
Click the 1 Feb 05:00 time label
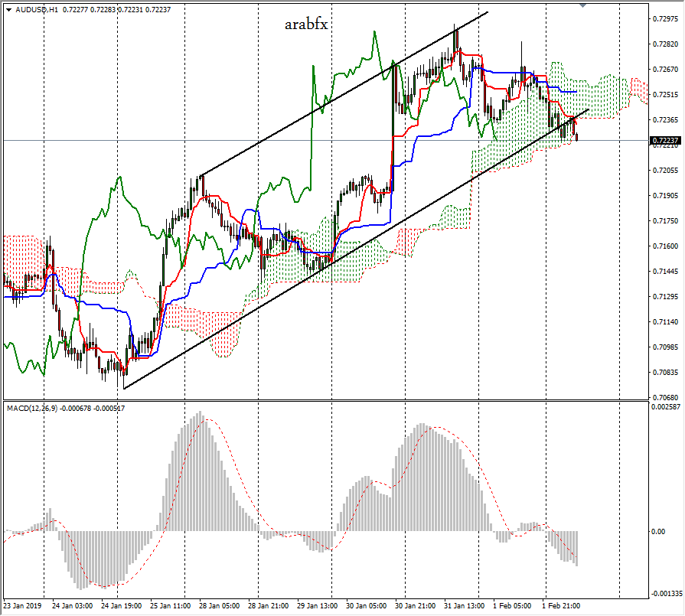512,606
